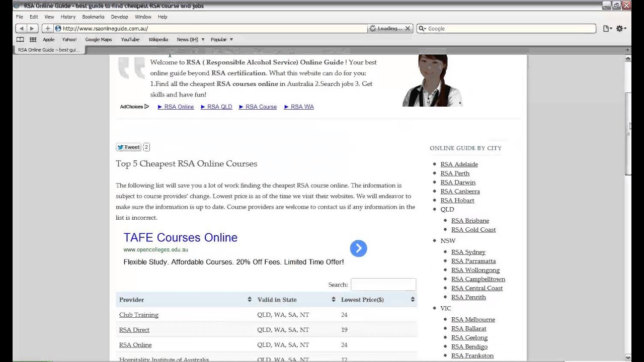Click the blue arrow on TAFE ad
This screenshot has height=362, width=644.
click(x=358, y=248)
